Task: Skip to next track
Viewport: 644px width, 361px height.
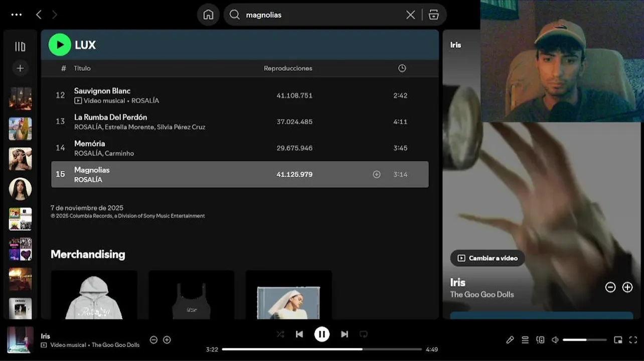Action: tap(345, 334)
